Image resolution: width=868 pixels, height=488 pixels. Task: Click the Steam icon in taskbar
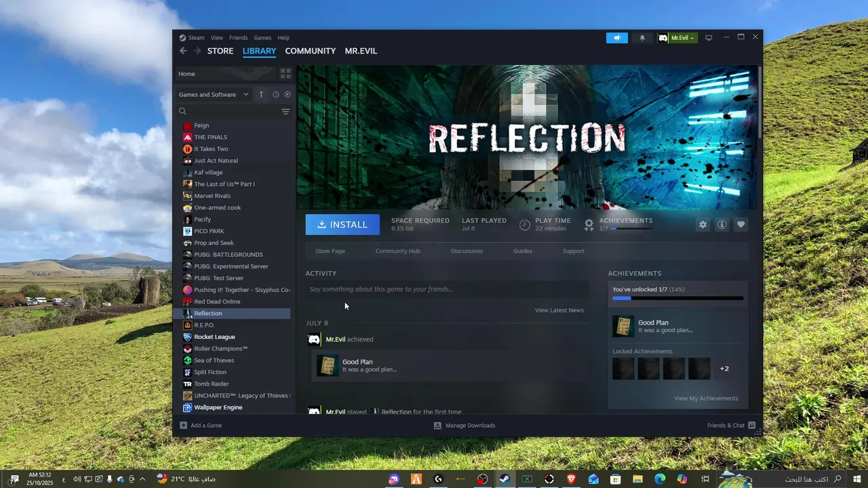(x=505, y=479)
